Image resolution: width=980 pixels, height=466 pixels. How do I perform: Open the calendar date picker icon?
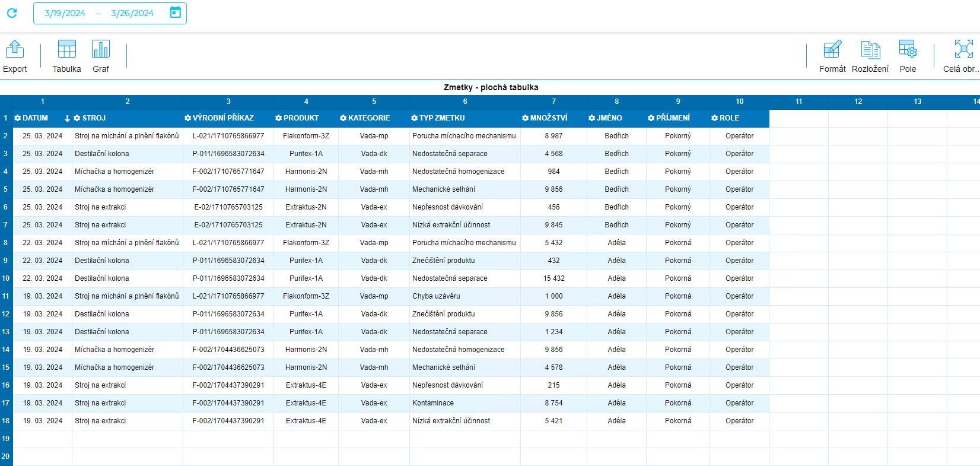[176, 12]
